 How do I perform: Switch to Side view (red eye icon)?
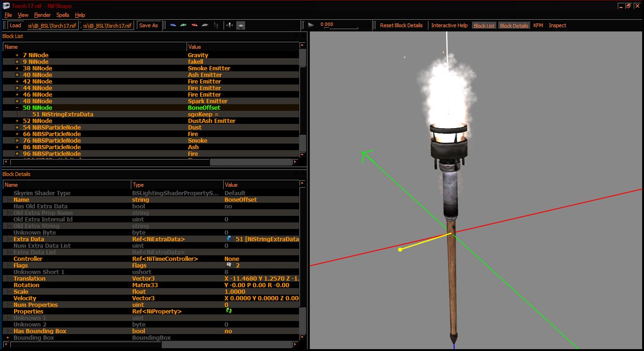click(194, 25)
